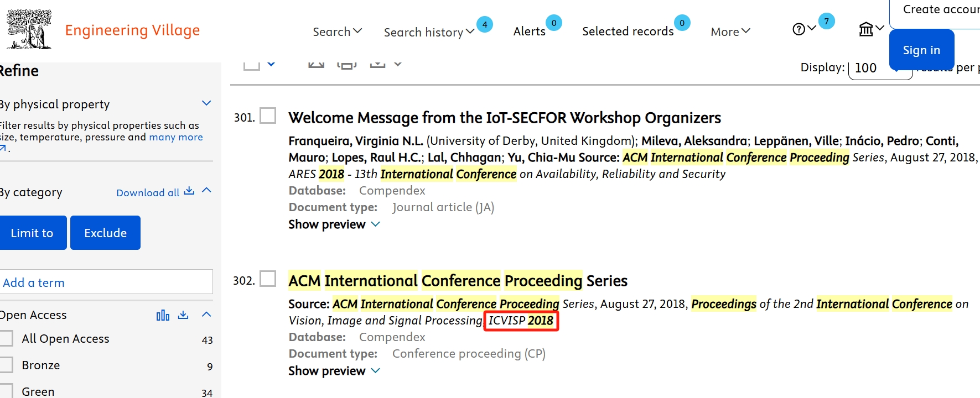This screenshot has height=398, width=980.
Task: Click the Add a term field
Action: point(105,282)
